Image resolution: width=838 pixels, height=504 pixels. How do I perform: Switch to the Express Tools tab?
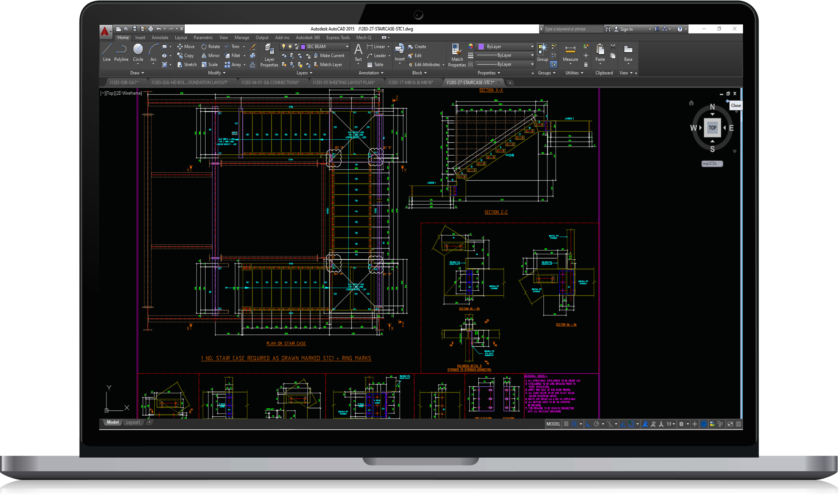tap(338, 38)
